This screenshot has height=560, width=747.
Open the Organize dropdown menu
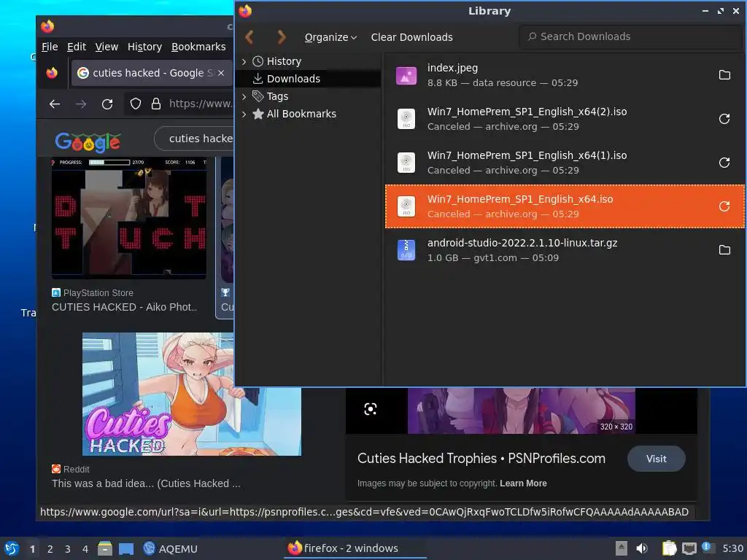point(330,37)
